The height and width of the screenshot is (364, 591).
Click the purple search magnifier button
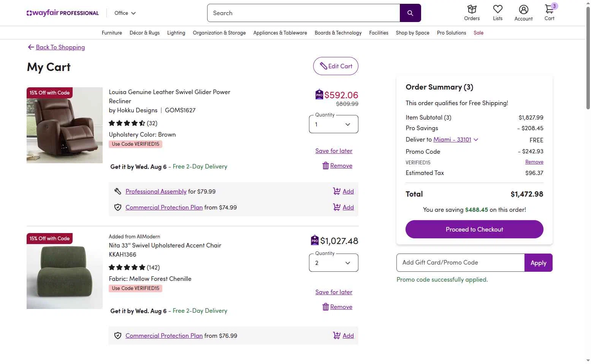pos(410,13)
